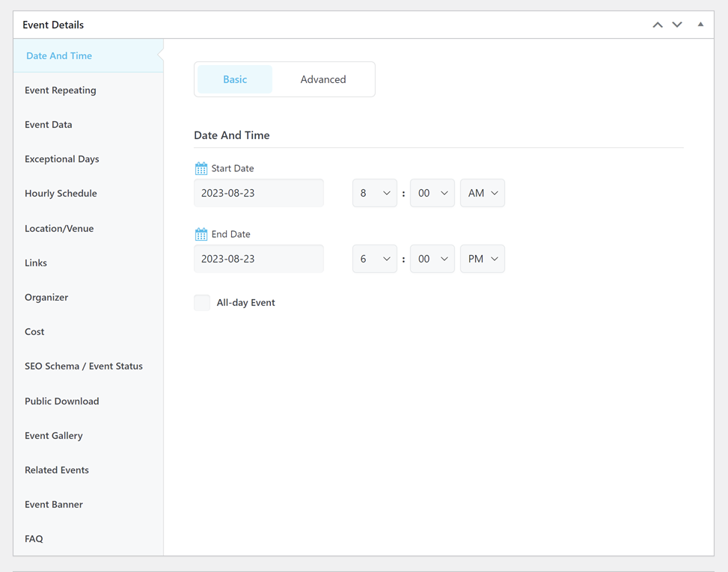Click the Start Date input field
728x572 pixels.
coord(259,193)
